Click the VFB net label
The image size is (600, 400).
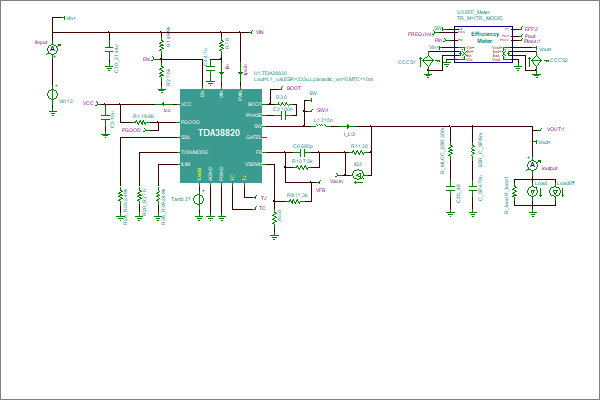pos(321,190)
